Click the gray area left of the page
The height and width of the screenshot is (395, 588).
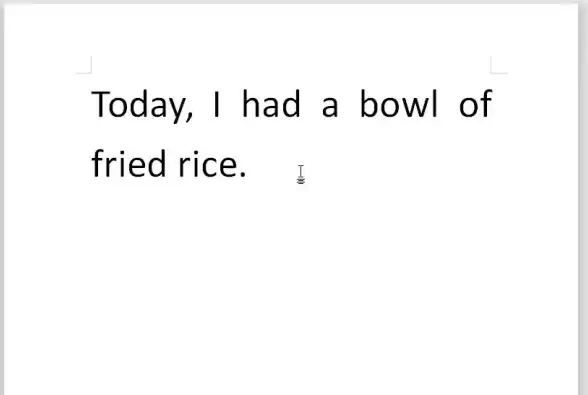click(2, 199)
